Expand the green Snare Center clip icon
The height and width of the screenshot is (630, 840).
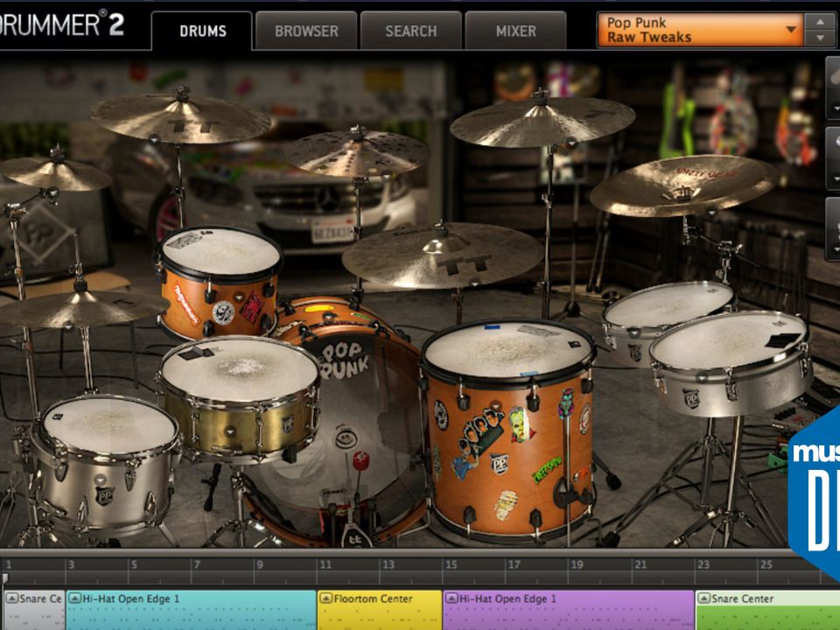[x=703, y=598]
